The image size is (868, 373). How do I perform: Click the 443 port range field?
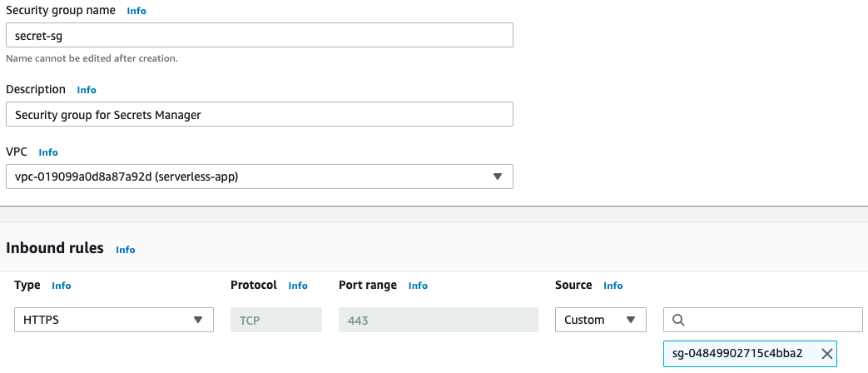[x=439, y=320]
